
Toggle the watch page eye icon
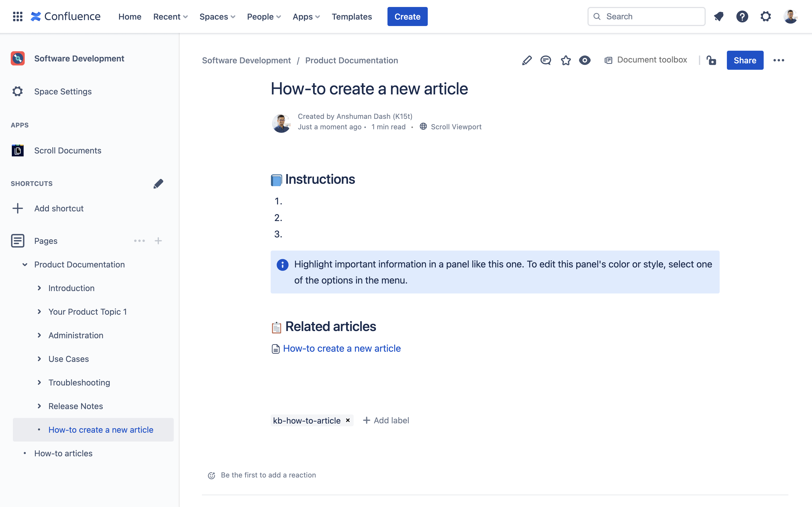tap(585, 60)
